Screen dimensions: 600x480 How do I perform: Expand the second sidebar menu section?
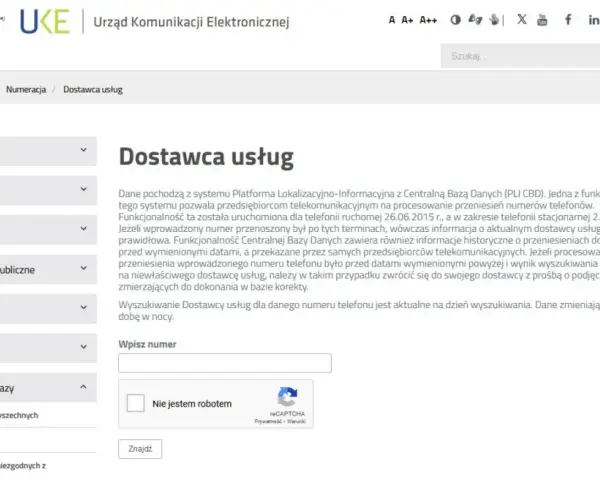48,190
